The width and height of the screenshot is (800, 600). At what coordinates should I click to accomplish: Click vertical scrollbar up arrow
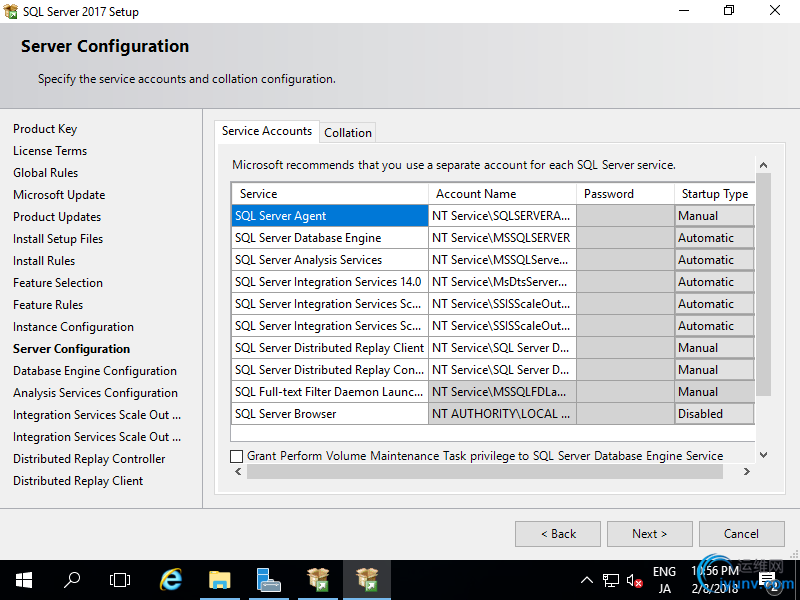coord(763,165)
